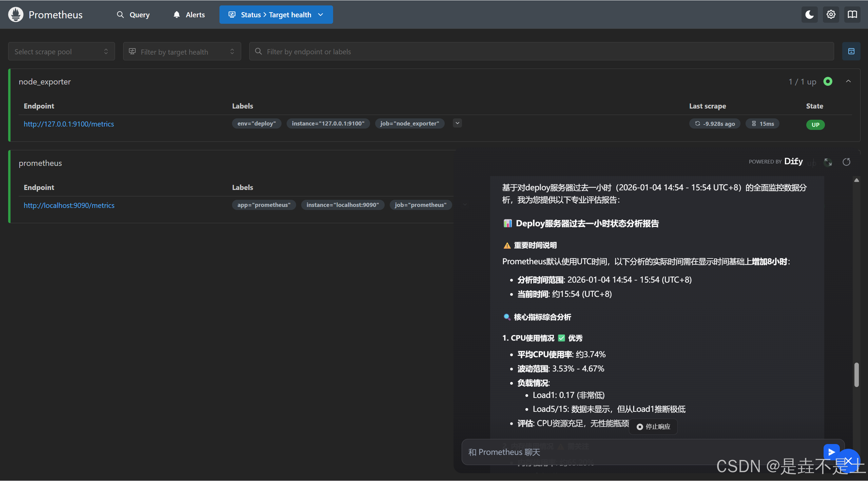Open settings gear icon in header

(831, 15)
